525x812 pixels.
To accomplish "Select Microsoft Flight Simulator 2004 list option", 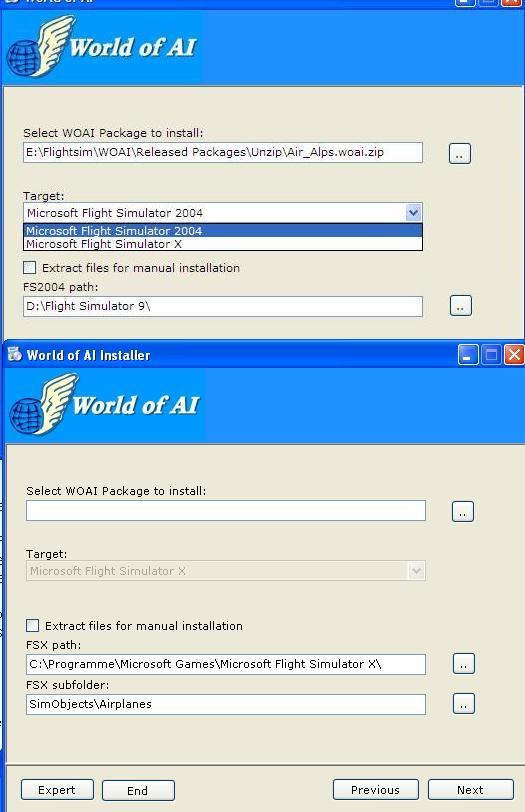I will click(x=223, y=230).
